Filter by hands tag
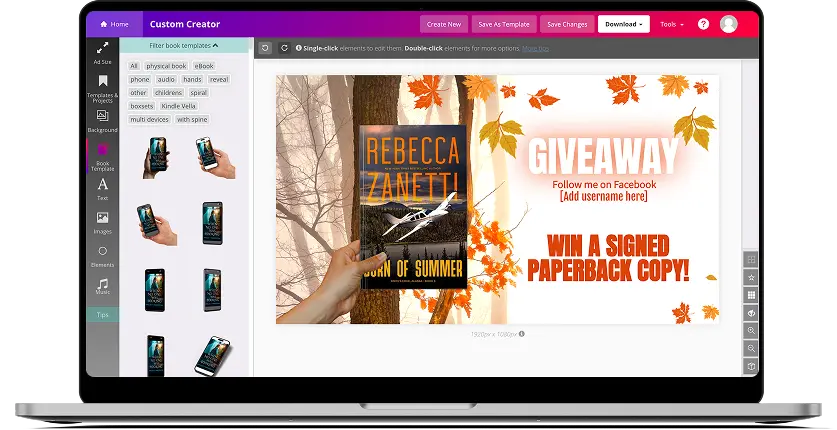The width and height of the screenshot is (837, 430). (x=192, y=79)
